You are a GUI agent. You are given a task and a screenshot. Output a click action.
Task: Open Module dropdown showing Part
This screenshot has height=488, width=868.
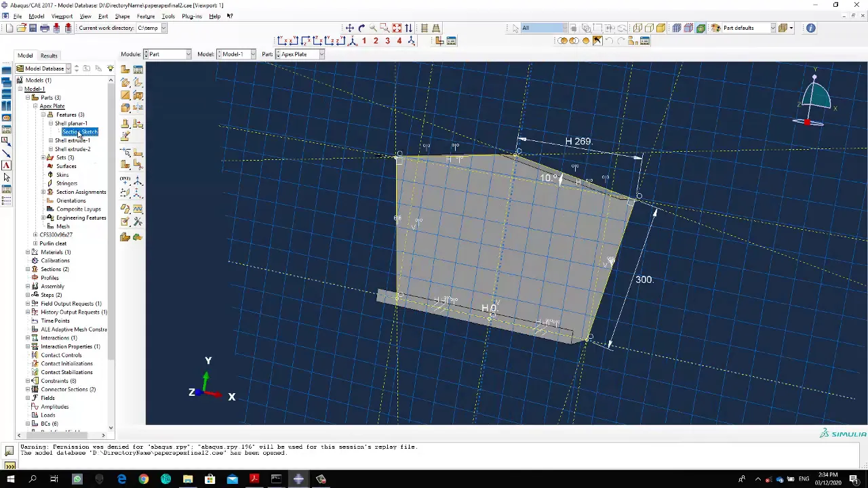pyautogui.click(x=167, y=54)
